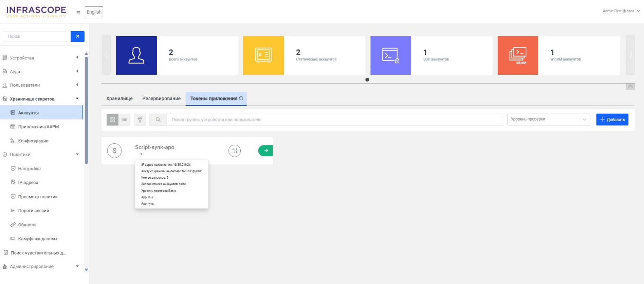This screenshot has width=644, height=284.
Task: Click the Запрос списка аккаунтов: false line
Action: tap(164, 184)
